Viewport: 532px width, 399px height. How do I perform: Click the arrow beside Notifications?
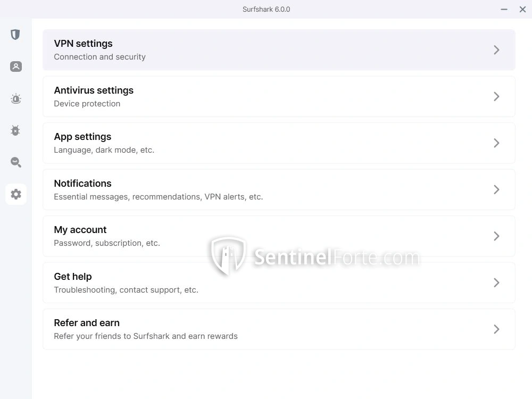pyautogui.click(x=496, y=189)
